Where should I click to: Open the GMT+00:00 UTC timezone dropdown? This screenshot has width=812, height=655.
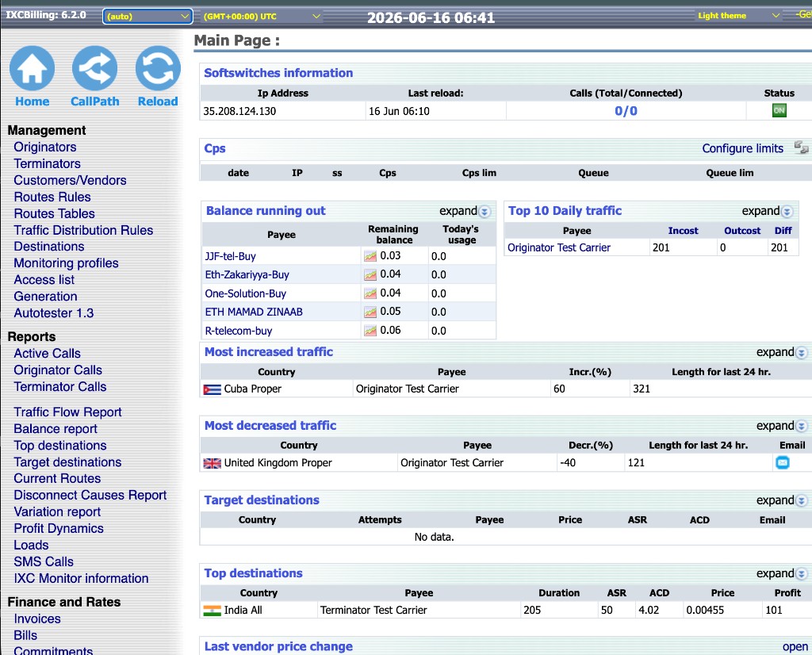pos(262,16)
